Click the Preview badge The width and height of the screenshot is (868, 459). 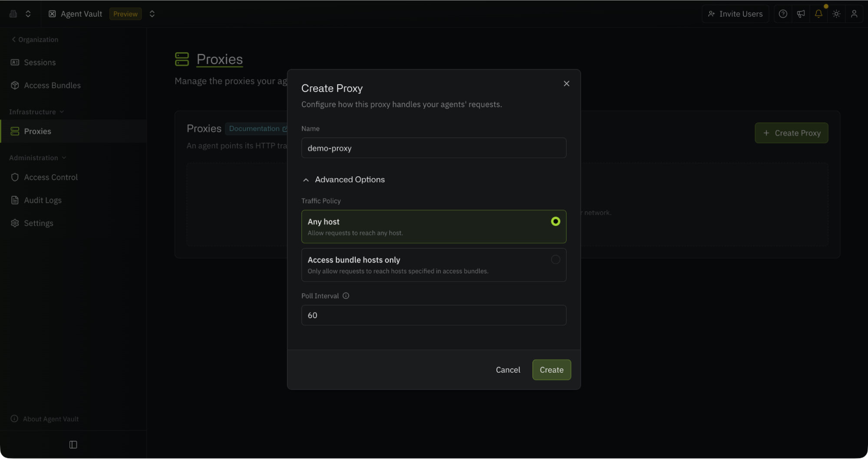[125, 14]
